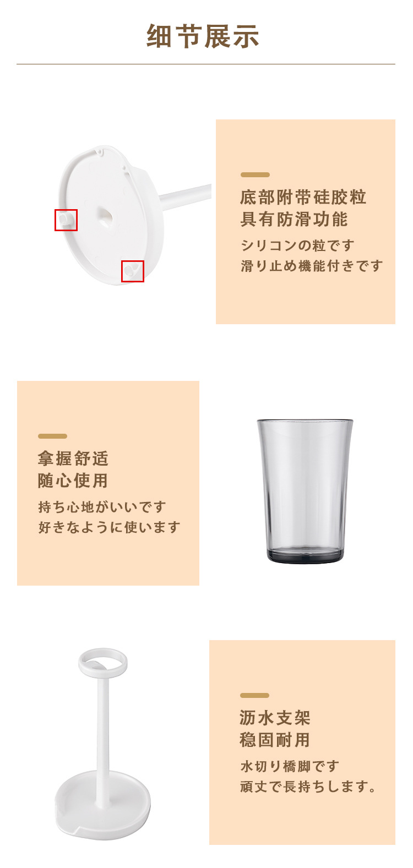This screenshot has width=413, height=868.
Task: Click the ring on top of the stand
Action: (103, 663)
